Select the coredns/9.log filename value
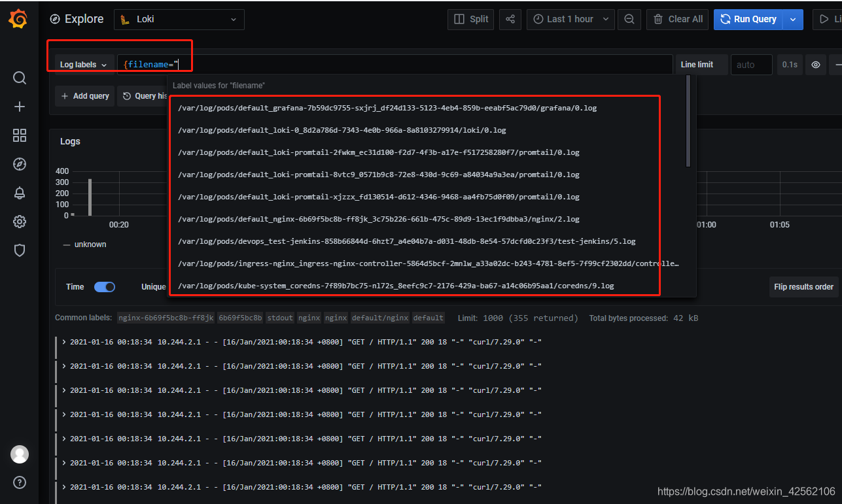 (396, 286)
